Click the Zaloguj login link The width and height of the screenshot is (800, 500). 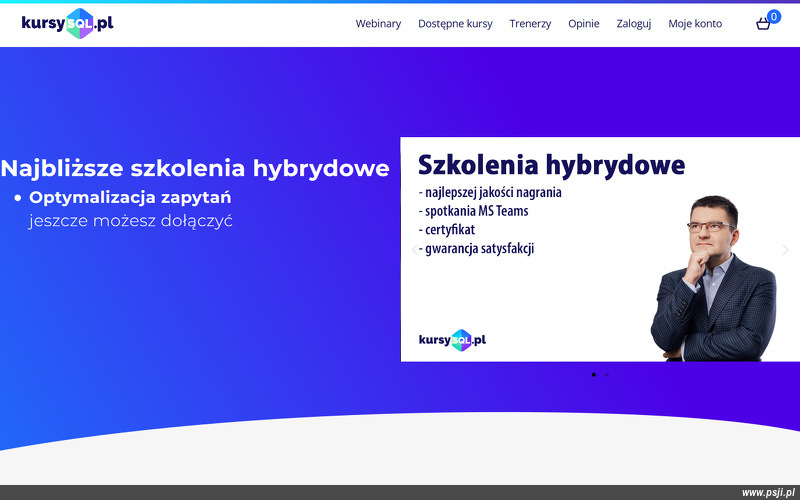pos(634,23)
